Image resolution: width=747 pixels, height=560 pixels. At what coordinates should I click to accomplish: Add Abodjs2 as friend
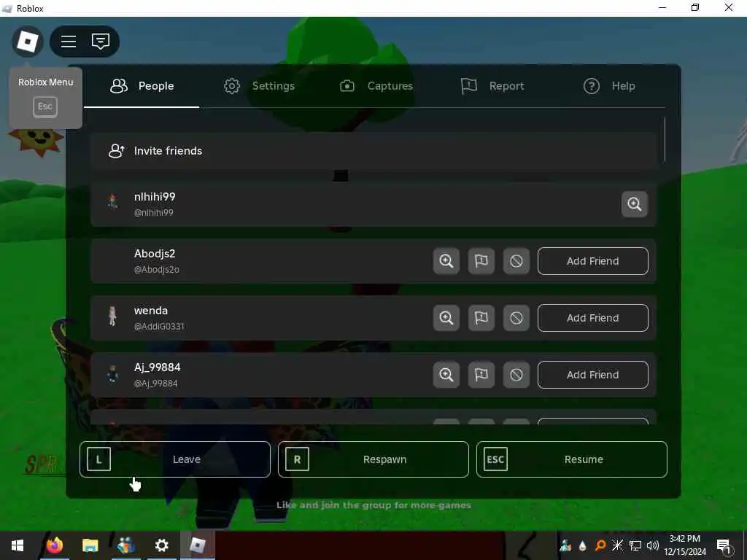[x=592, y=261]
